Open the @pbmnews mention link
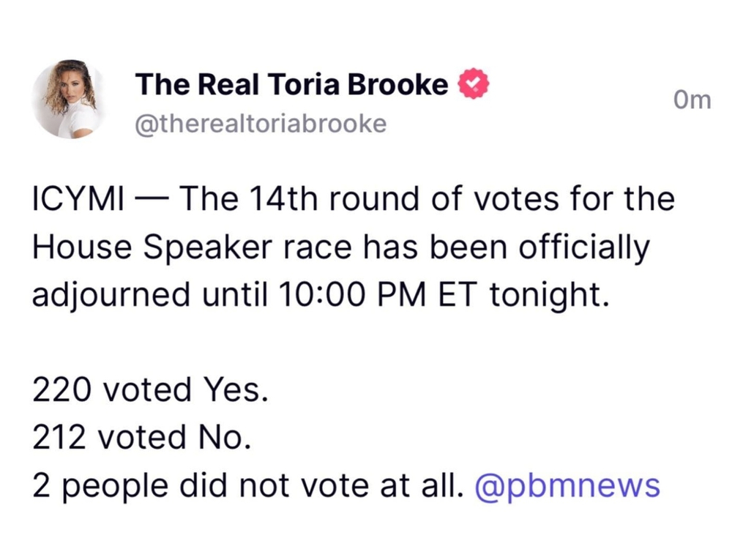Viewport: 743px width, 560px height. pyautogui.click(x=567, y=485)
